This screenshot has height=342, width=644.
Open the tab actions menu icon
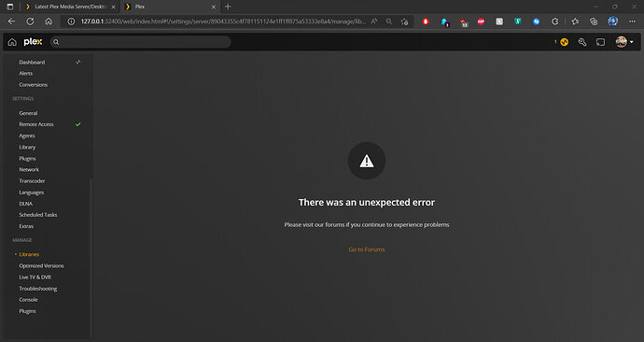[10, 7]
